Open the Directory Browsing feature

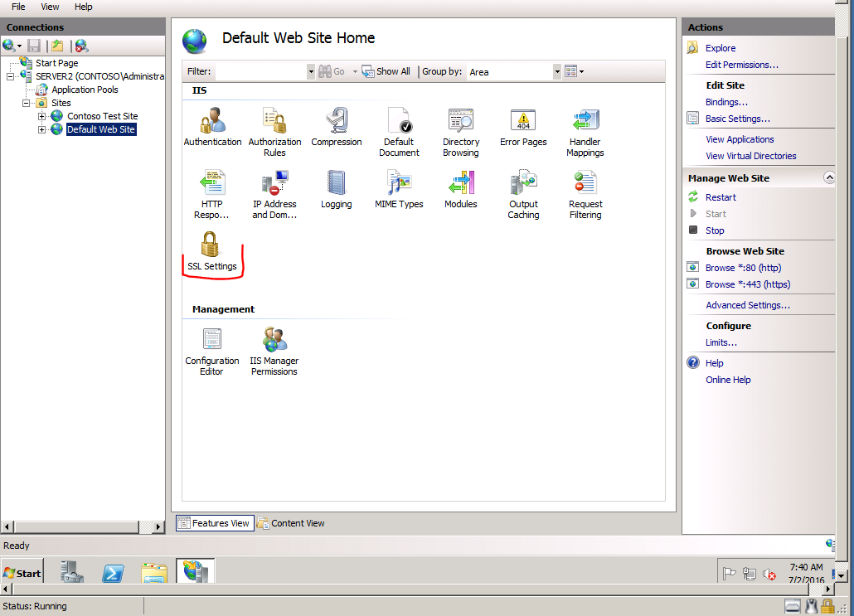461,133
